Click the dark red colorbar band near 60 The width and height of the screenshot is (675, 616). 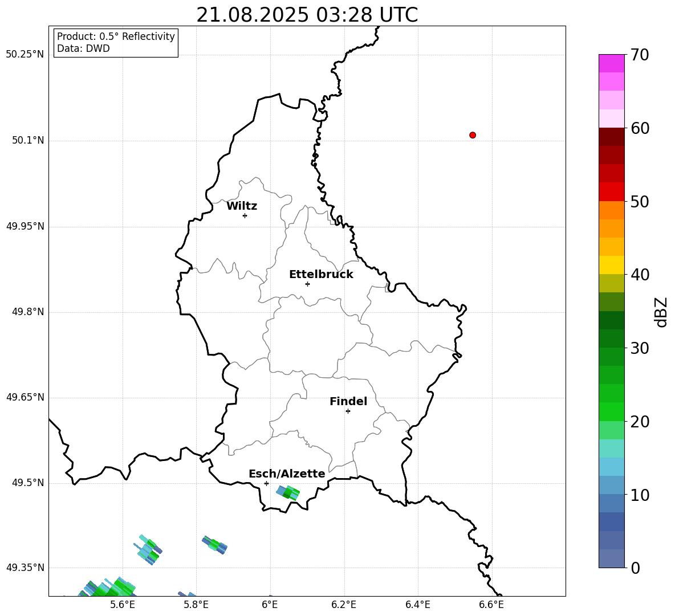(611, 137)
